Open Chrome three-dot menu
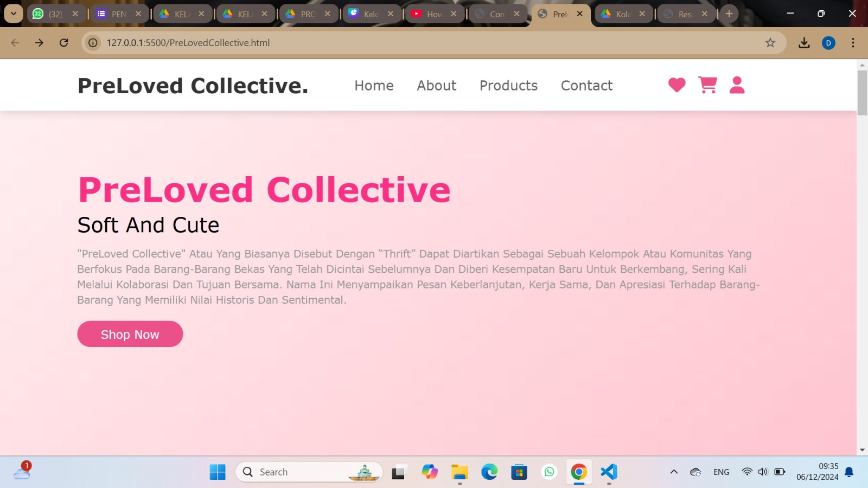 point(853,43)
